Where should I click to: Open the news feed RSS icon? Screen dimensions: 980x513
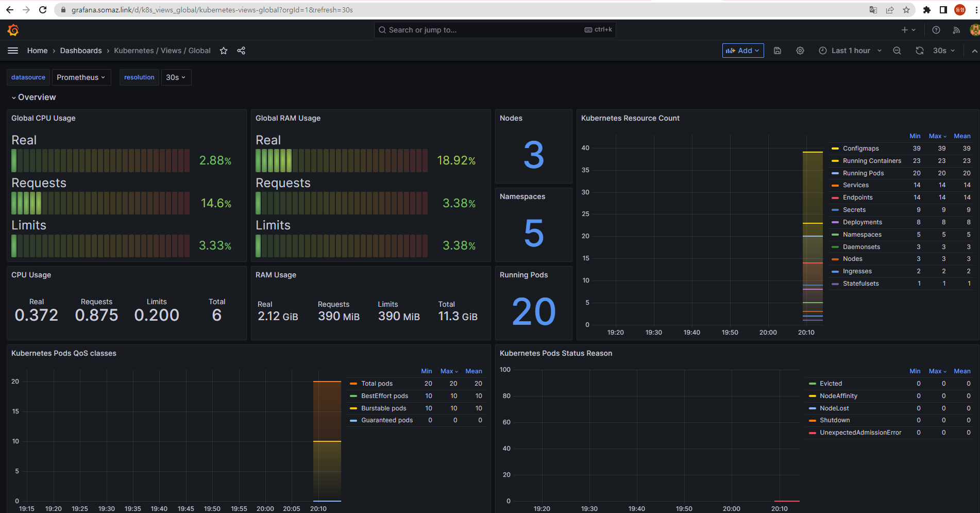click(x=956, y=30)
